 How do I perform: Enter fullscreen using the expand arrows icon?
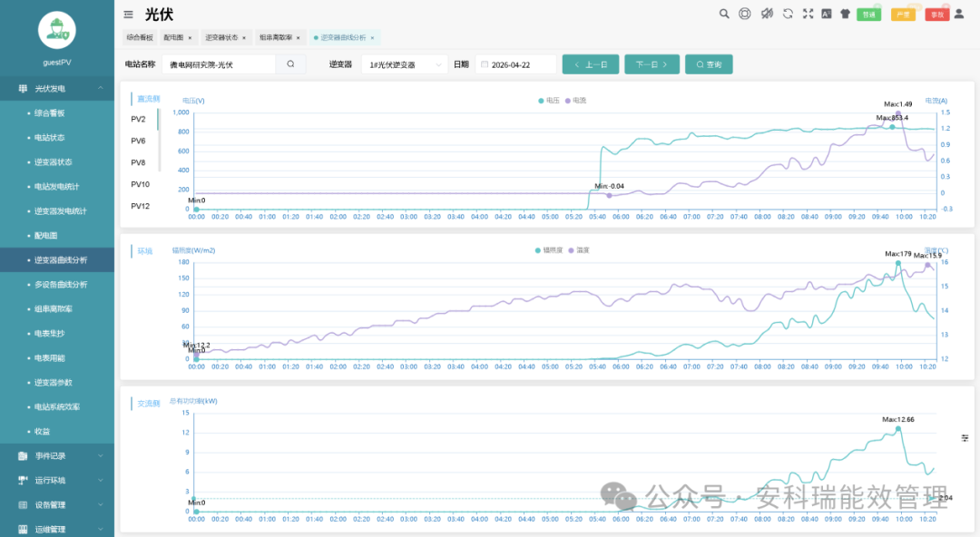pyautogui.click(x=808, y=14)
